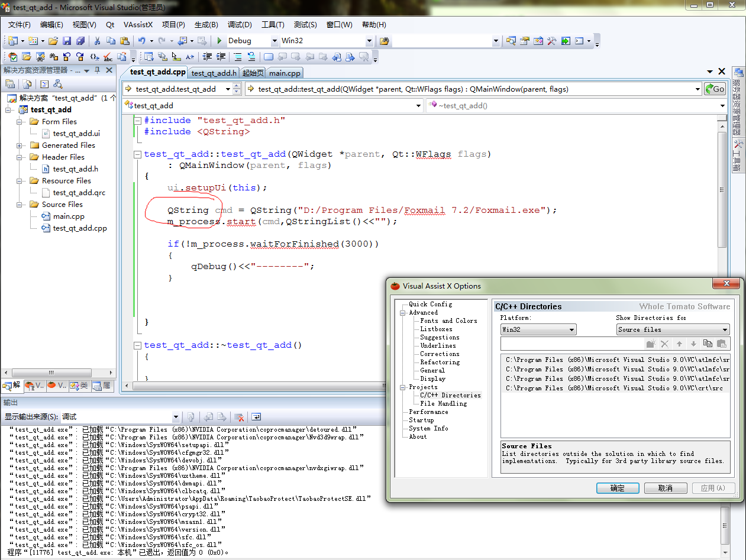Switch to the main.cpp tab
Viewport: 746px width, 560px height.
[x=285, y=73]
